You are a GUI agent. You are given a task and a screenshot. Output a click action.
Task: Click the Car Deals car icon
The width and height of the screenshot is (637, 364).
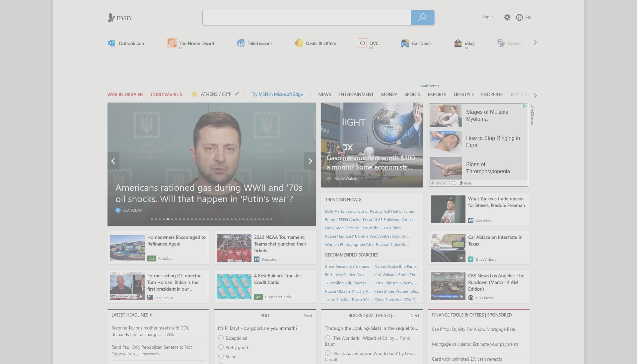click(405, 43)
